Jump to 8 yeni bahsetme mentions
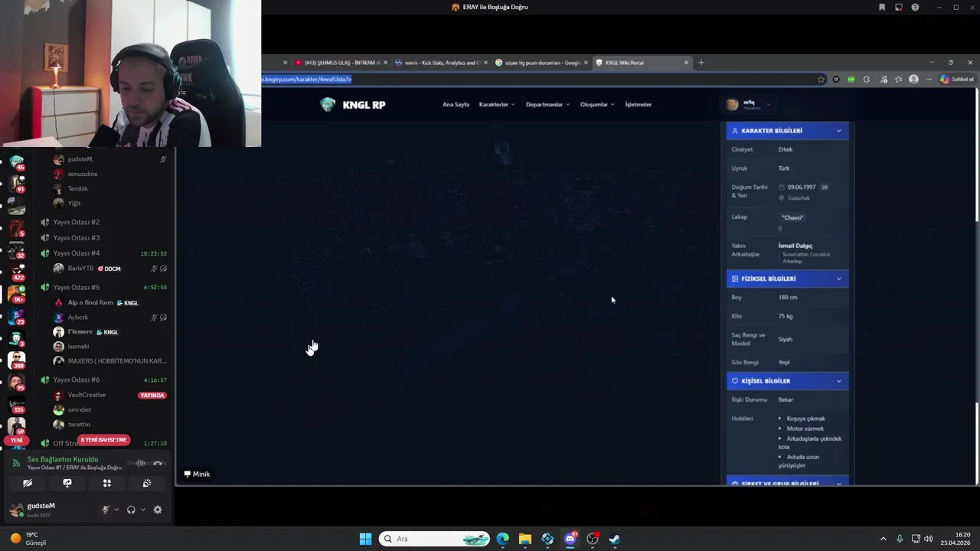 tap(103, 440)
